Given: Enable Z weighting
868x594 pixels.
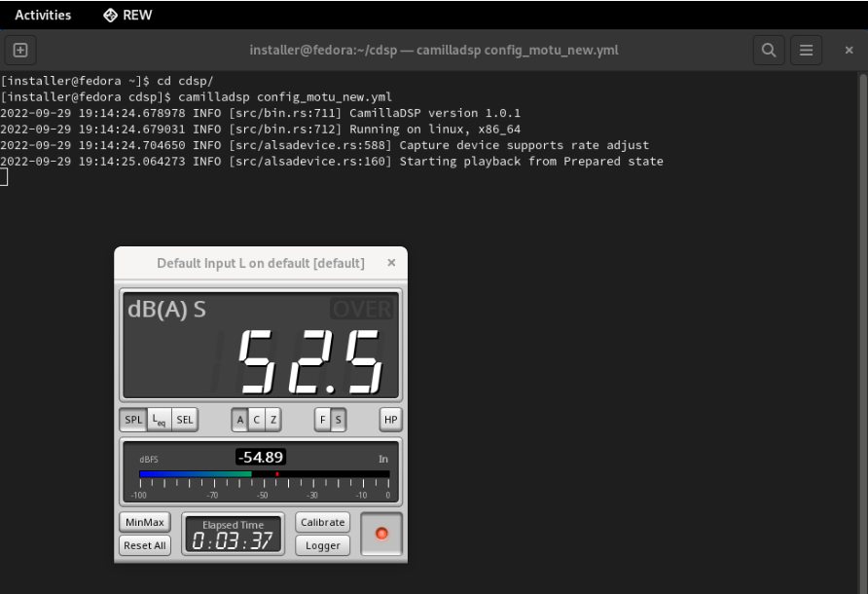Looking at the screenshot, I should pos(272,420).
